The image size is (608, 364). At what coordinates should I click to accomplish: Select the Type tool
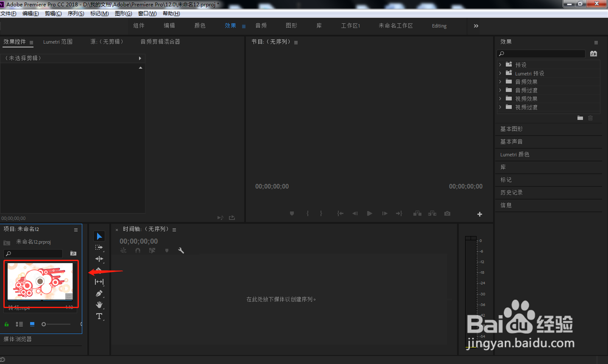99,316
